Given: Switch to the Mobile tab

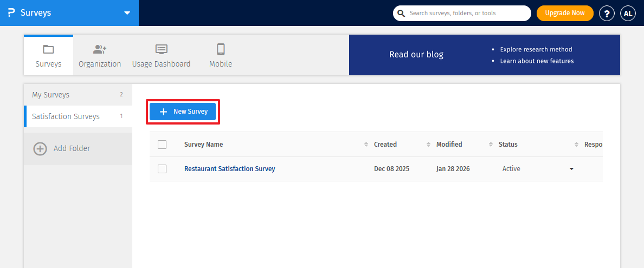Looking at the screenshot, I should tap(221, 55).
